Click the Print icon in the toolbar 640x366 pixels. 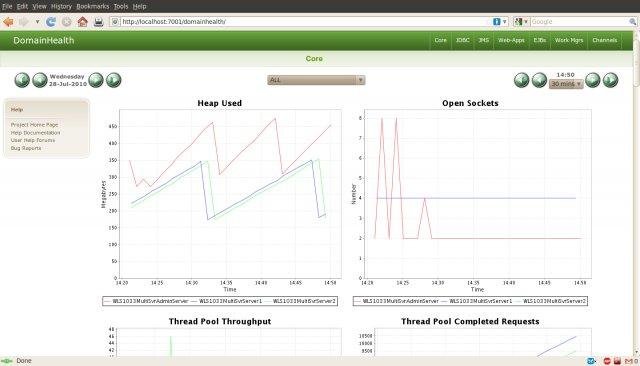click(x=98, y=22)
